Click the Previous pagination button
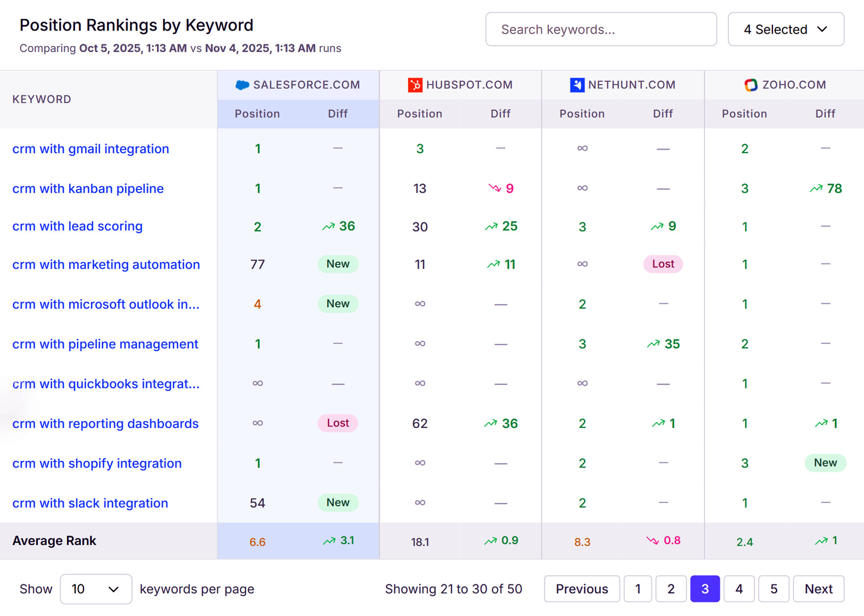The image size is (864, 616). coord(582,589)
